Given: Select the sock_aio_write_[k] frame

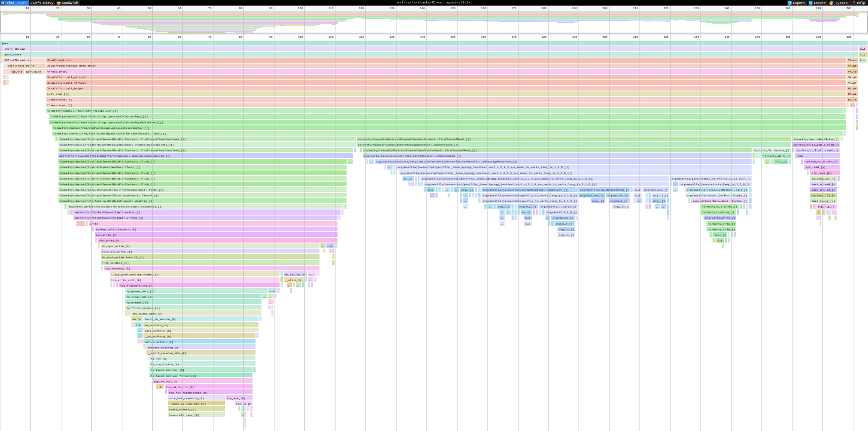Looking at the screenshot, I should pyautogui.click(x=210, y=252).
